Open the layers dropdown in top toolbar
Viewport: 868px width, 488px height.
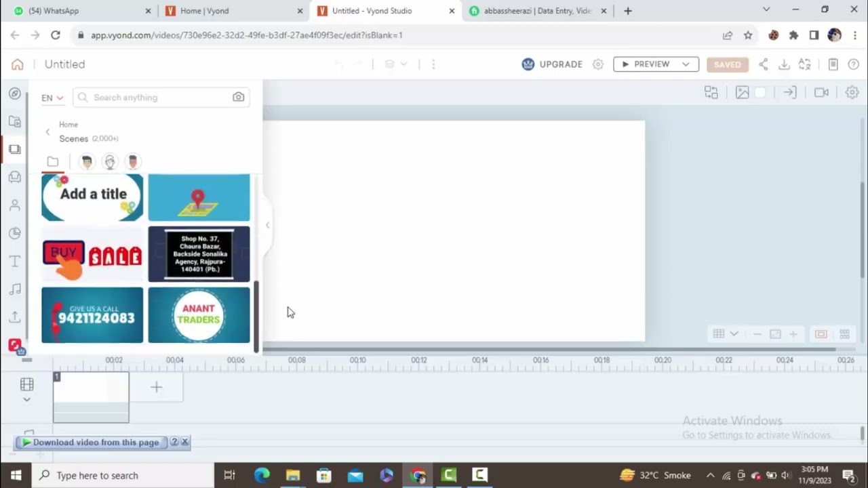pyautogui.click(x=396, y=64)
